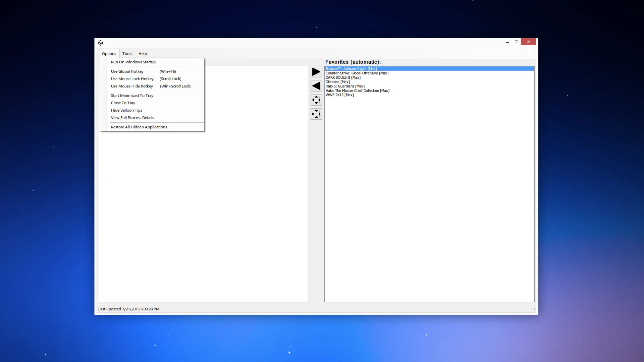The height and width of the screenshot is (362, 644).
Task: Click inward-arrows restore window button
Action: tap(316, 114)
